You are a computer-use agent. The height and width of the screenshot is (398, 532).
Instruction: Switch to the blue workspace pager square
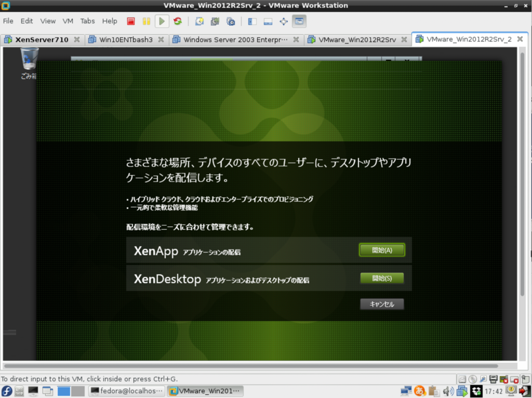(x=63, y=391)
